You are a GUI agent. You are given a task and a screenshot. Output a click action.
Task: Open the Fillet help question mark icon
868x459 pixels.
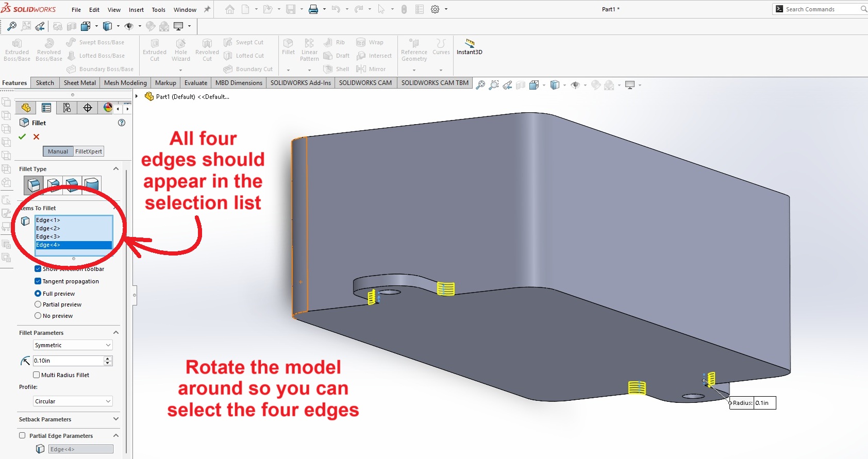[x=122, y=123]
